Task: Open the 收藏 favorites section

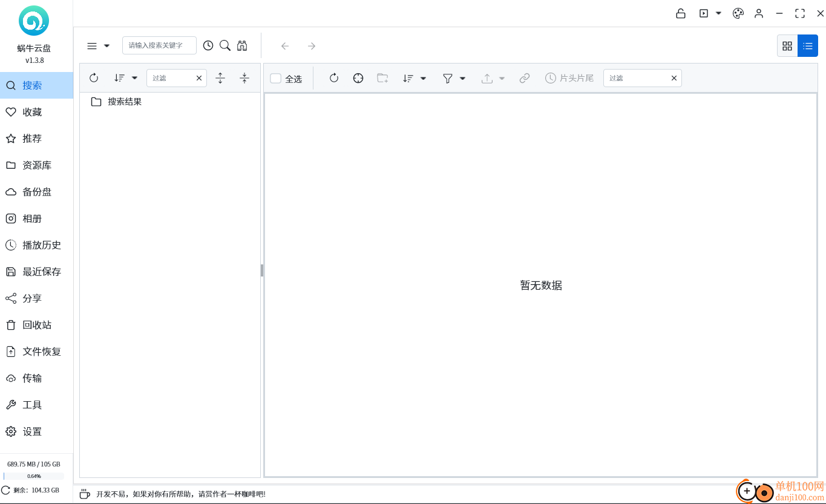Action: (x=36, y=112)
